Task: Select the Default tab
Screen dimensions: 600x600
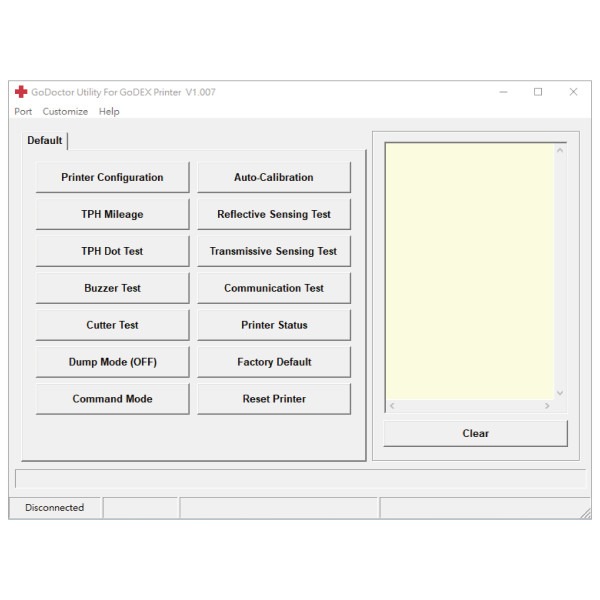Action: pos(44,141)
